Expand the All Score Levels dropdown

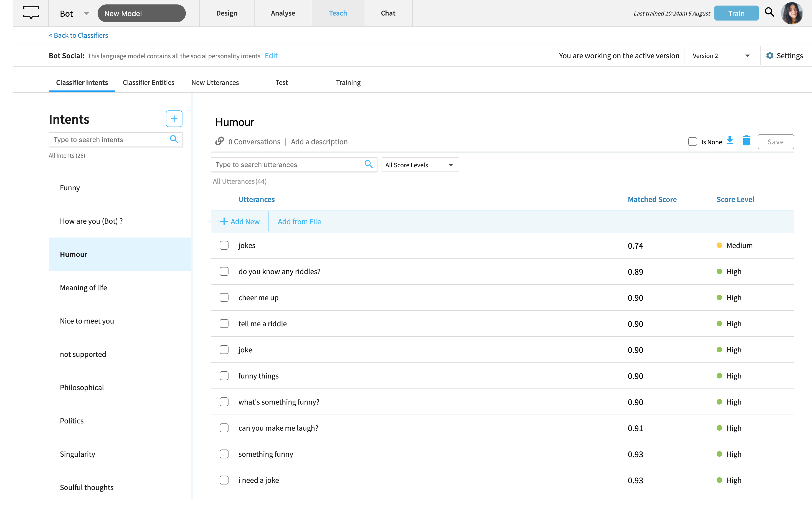click(x=420, y=165)
